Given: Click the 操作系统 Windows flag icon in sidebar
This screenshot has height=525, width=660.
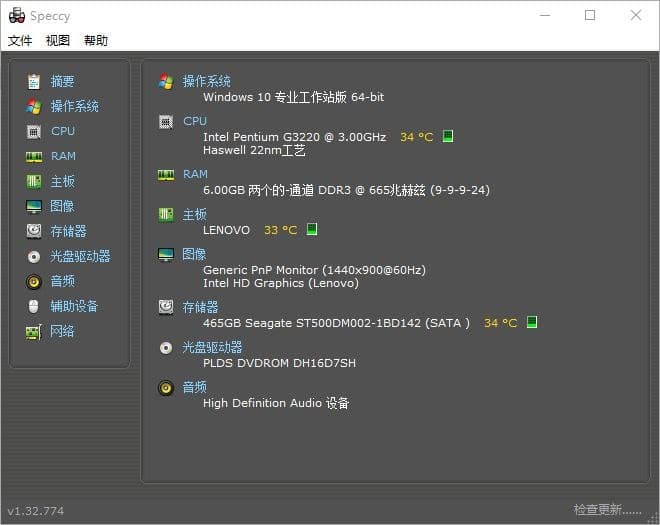Looking at the screenshot, I should pyautogui.click(x=34, y=107).
